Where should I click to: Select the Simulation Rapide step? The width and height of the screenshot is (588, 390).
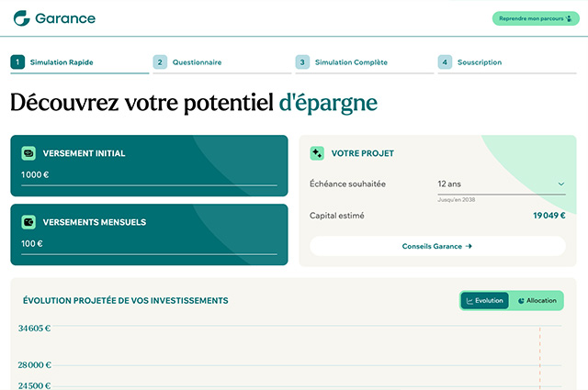[80, 62]
